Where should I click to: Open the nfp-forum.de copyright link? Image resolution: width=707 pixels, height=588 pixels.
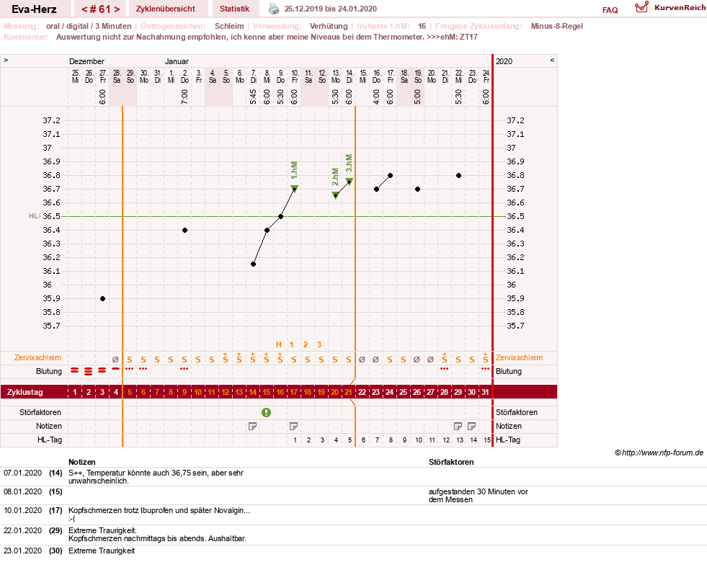tap(659, 453)
